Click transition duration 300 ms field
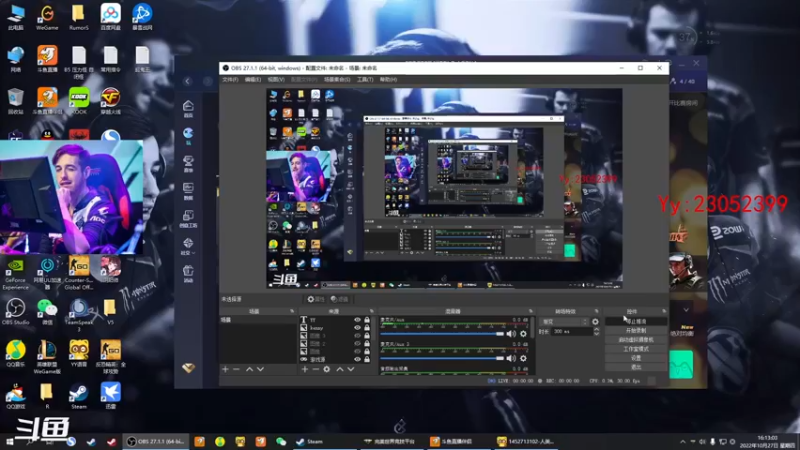 (571, 332)
